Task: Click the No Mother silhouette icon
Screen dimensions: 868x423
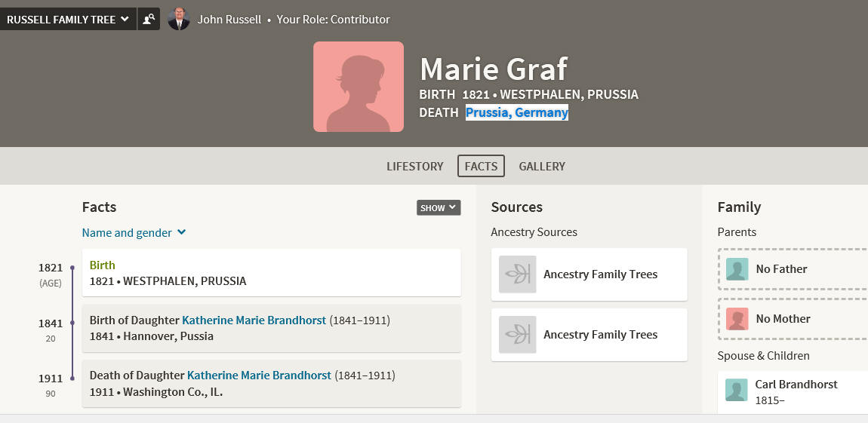Action: pyautogui.click(x=737, y=319)
